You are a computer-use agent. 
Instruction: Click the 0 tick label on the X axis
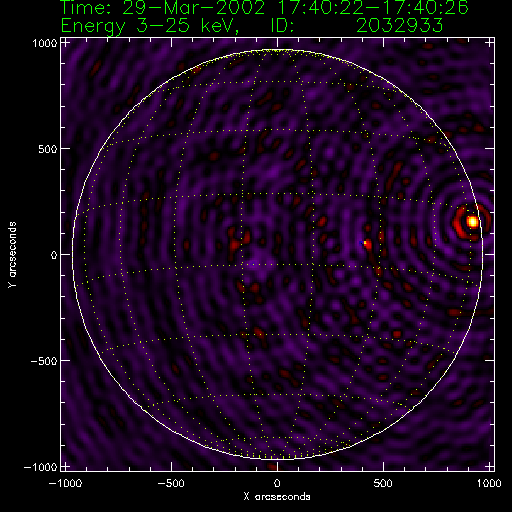[x=277, y=483]
